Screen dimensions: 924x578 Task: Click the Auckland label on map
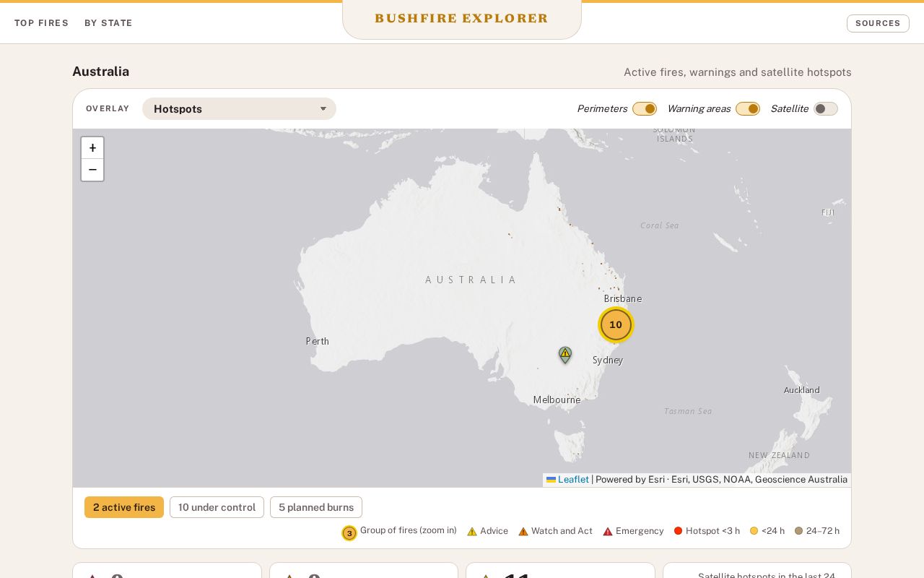pos(802,390)
